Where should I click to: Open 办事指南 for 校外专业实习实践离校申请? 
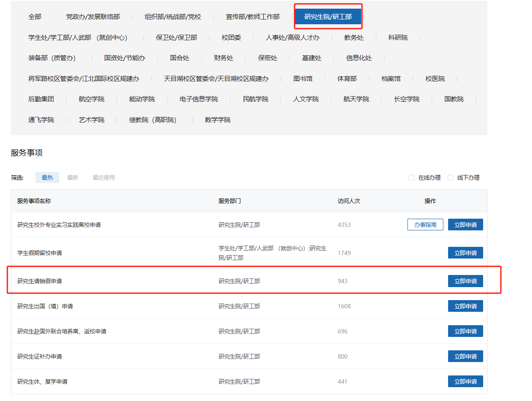[425, 225]
